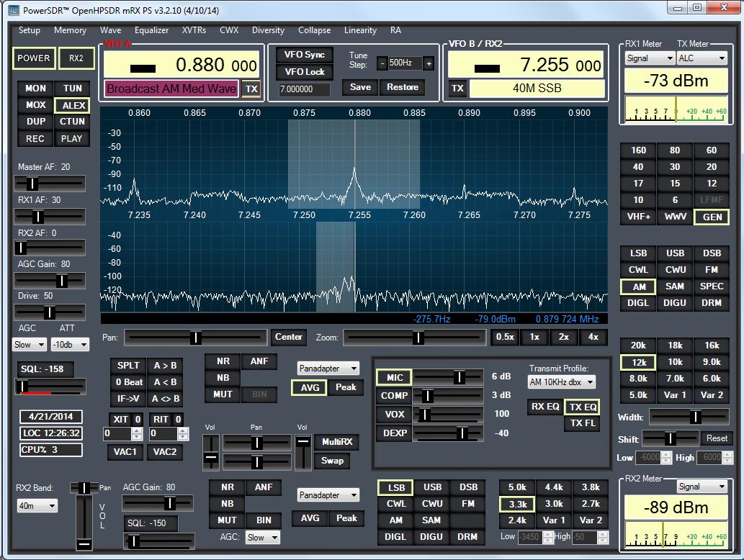Copy VFO A to B with A > B
The width and height of the screenshot is (744, 560).
(x=165, y=366)
